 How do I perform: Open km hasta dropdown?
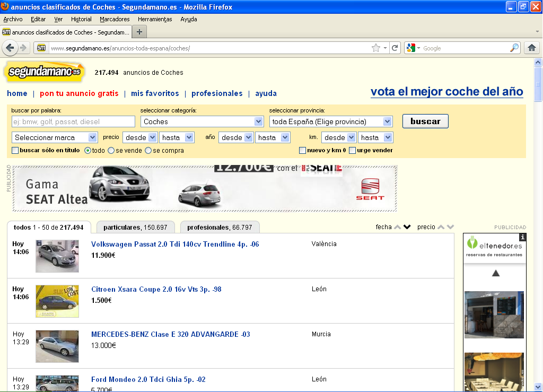coord(375,137)
